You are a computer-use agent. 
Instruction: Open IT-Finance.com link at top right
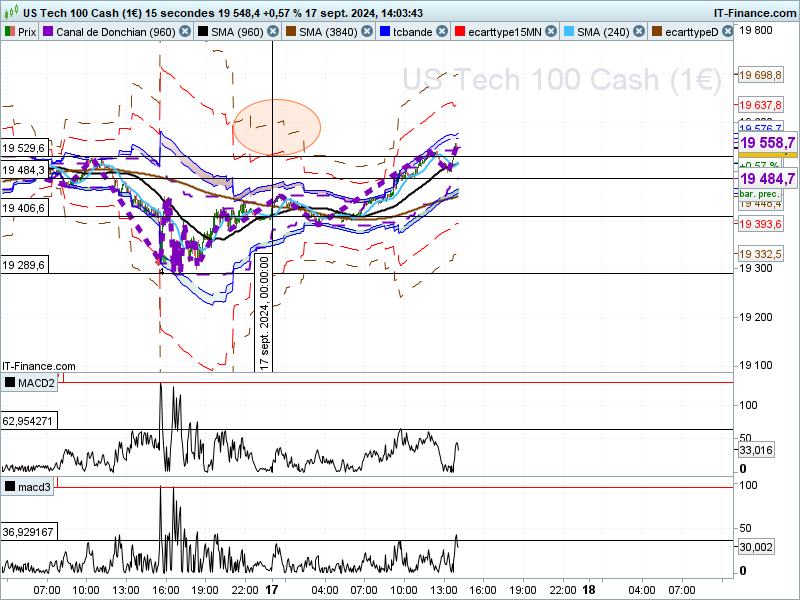click(755, 13)
